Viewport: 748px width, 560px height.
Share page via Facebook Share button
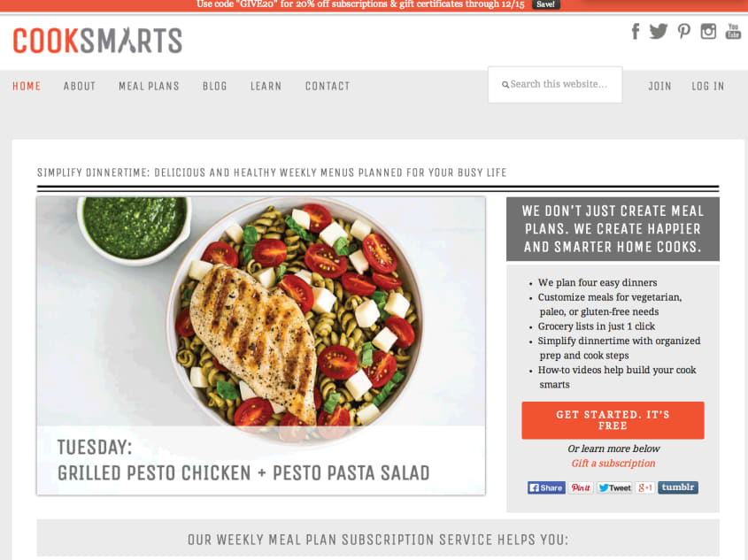click(x=546, y=487)
